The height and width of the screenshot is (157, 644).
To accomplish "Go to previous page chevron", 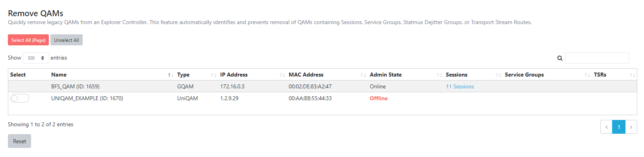I will (607, 127).
